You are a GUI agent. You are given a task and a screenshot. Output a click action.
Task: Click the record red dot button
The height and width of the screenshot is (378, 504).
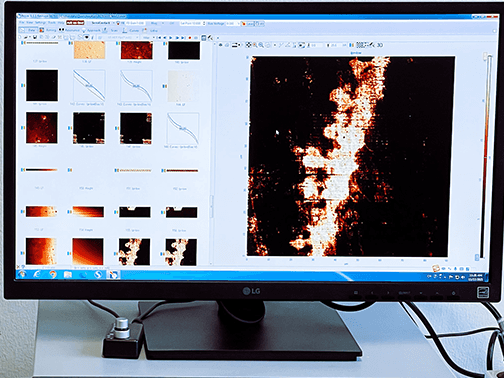(190, 38)
